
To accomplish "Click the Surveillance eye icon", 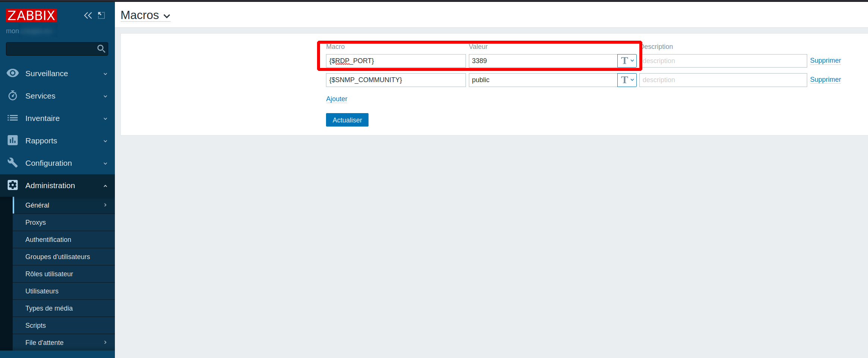I will click(13, 74).
